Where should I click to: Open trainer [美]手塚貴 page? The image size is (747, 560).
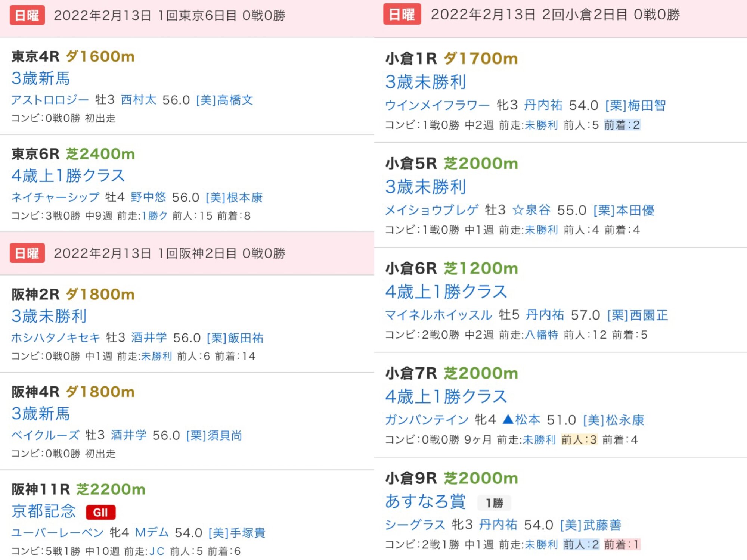(x=237, y=533)
